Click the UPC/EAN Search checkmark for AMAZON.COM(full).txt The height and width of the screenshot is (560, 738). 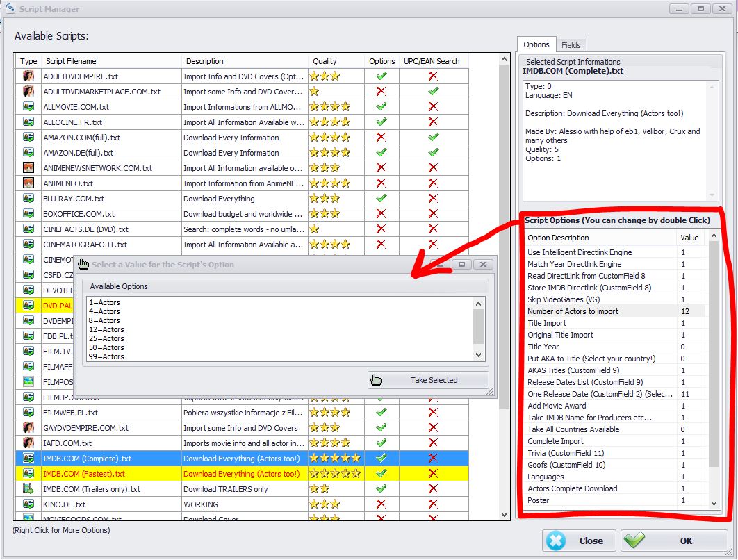click(433, 138)
